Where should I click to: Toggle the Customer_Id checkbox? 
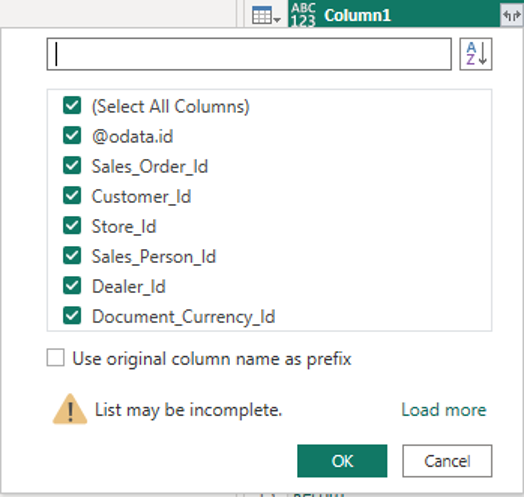pyautogui.click(x=72, y=196)
